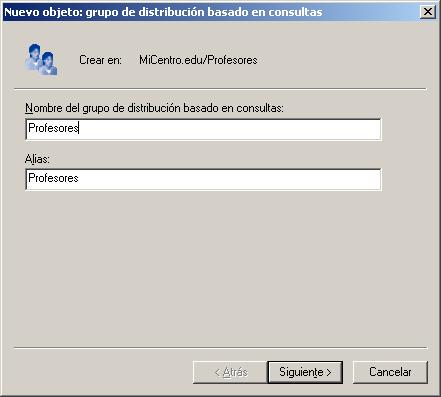Click the Alias label
The image size is (441, 397).
(37, 159)
